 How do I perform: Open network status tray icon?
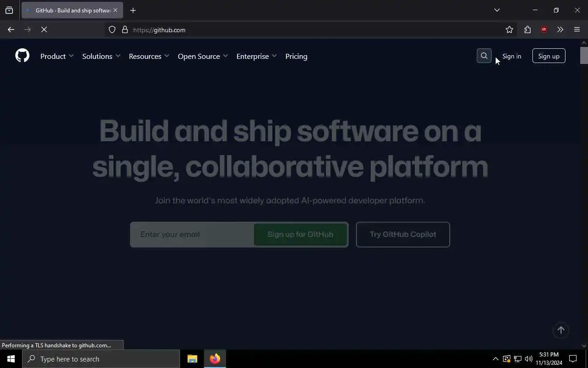click(x=518, y=359)
